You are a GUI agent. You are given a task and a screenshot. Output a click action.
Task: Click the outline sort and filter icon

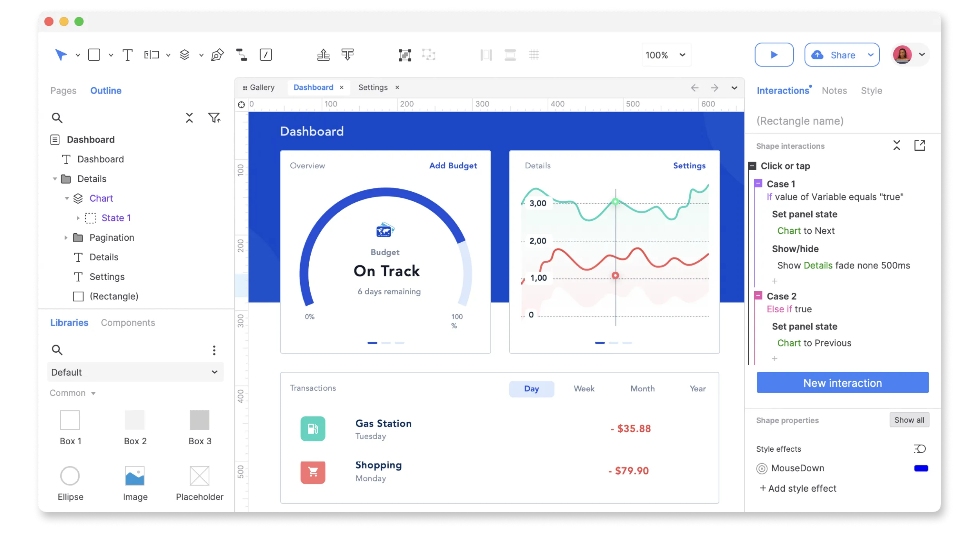pyautogui.click(x=214, y=117)
